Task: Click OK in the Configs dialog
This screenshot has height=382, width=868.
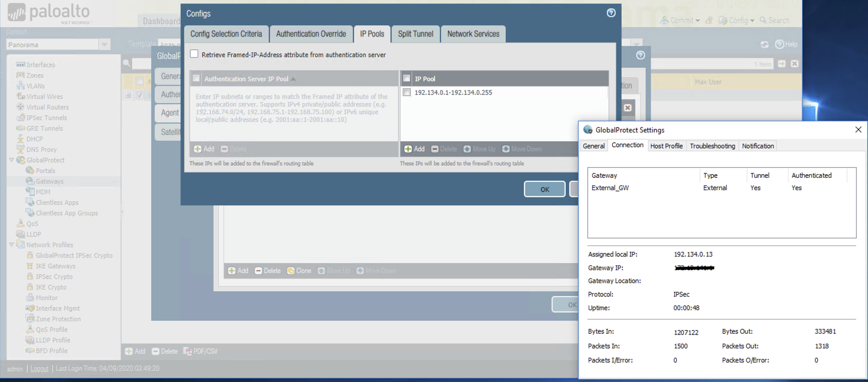Action: tap(545, 189)
